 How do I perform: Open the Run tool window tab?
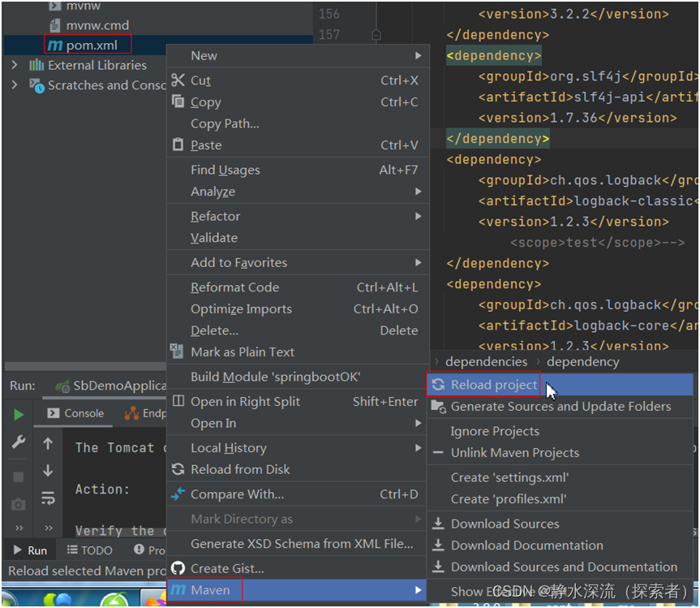(x=30, y=550)
